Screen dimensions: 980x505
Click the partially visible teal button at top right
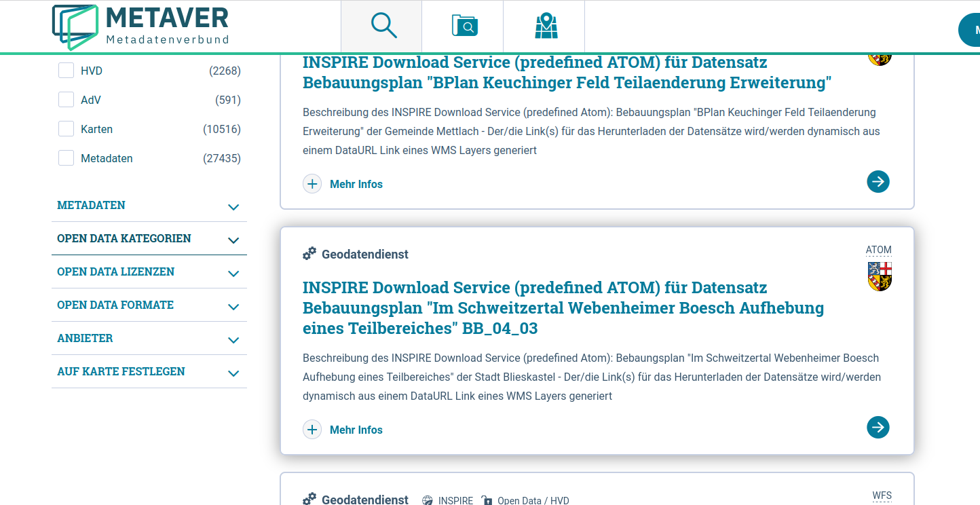(x=969, y=30)
